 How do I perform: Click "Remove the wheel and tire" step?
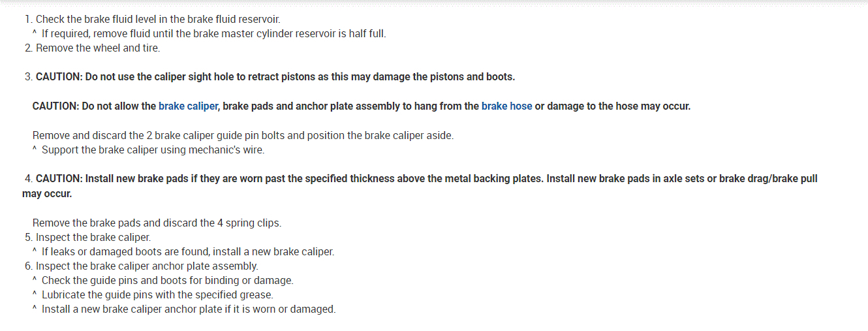click(x=97, y=48)
